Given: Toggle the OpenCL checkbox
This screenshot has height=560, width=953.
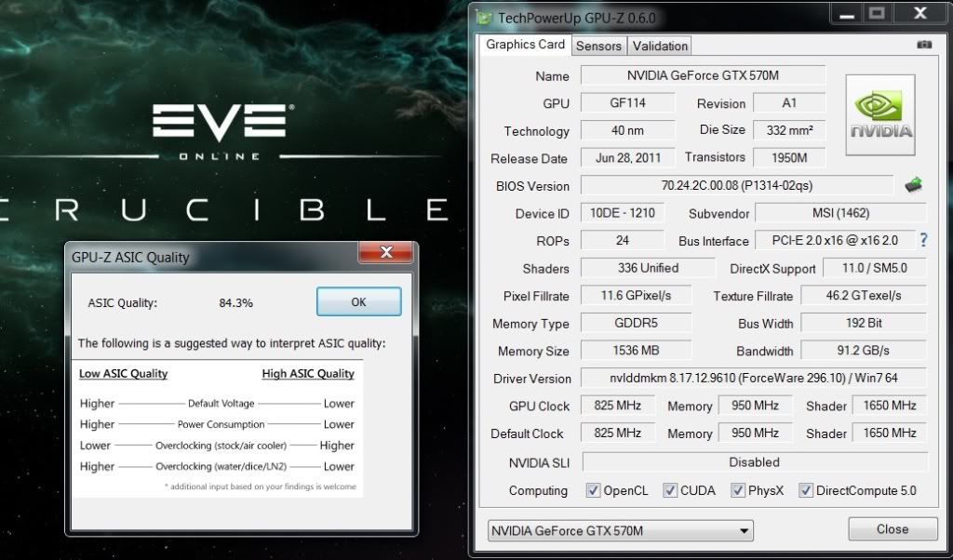Looking at the screenshot, I should coord(593,490).
